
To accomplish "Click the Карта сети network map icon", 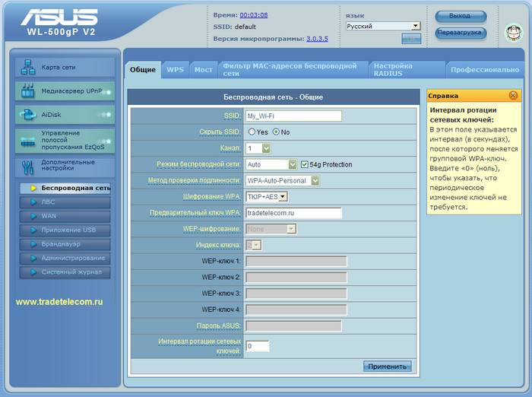I will (28, 66).
